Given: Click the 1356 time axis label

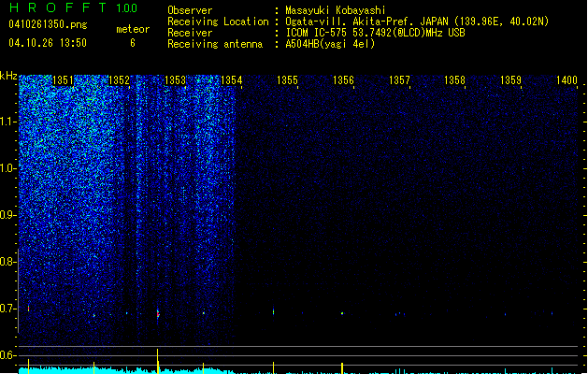Looking at the screenshot, I should point(343,80).
